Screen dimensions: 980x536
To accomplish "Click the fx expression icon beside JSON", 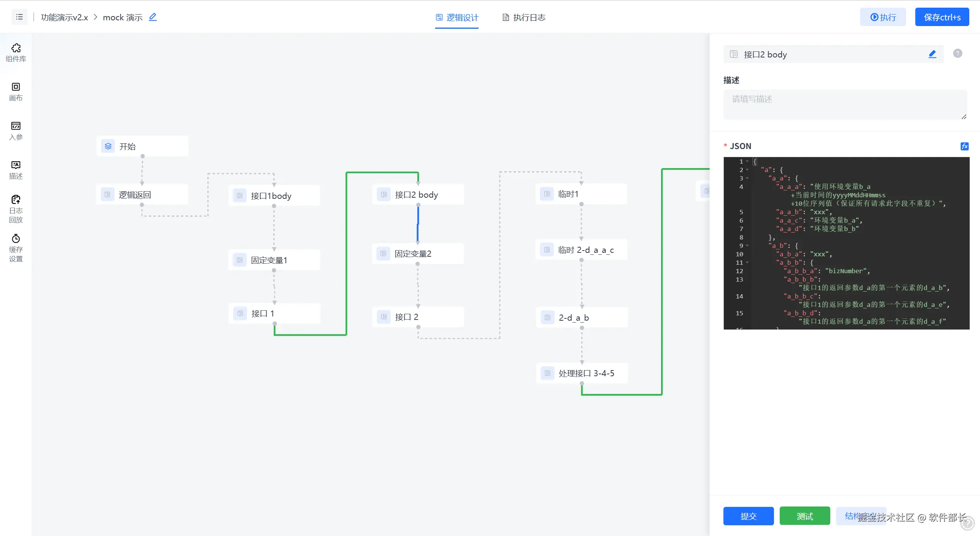I will [x=964, y=146].
